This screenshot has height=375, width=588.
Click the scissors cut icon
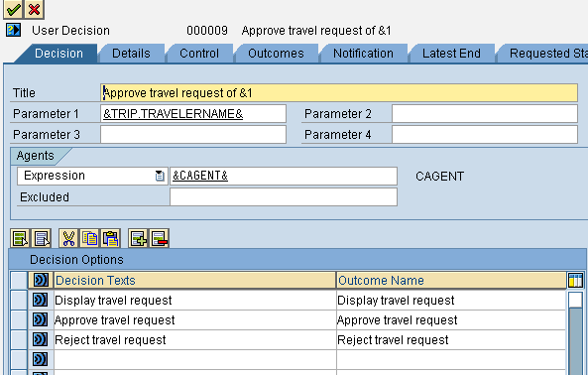coord(68,238)
